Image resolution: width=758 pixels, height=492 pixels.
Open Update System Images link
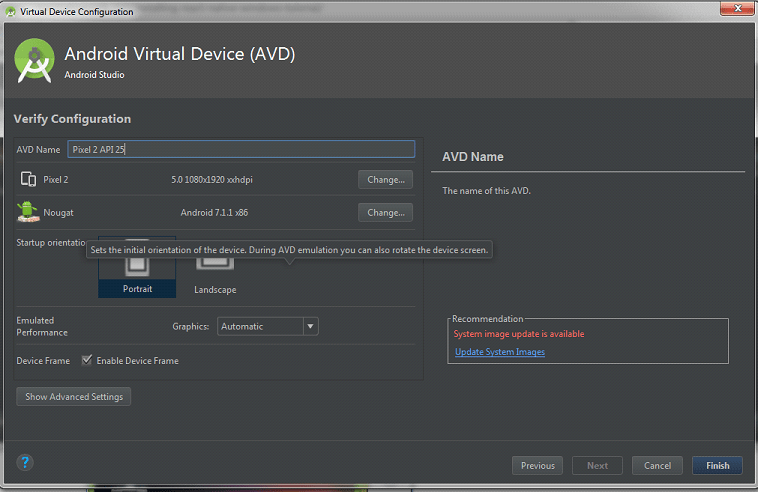[x=499, y=352]
